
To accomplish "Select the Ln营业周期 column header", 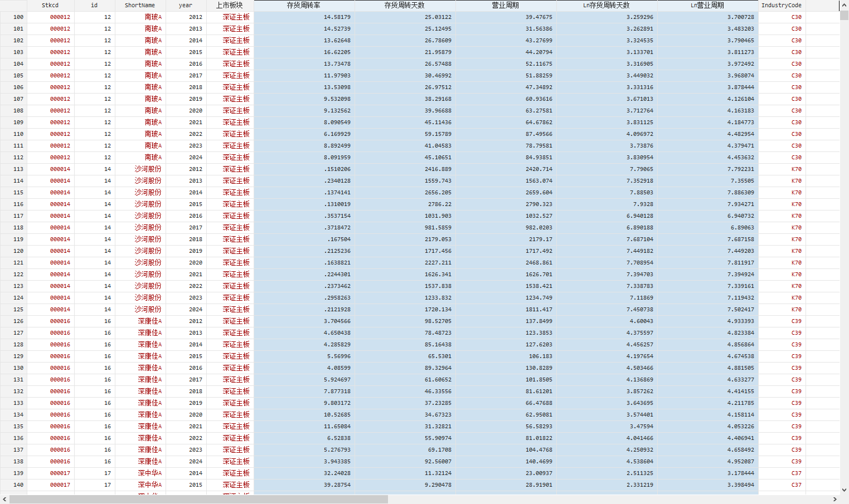I will [x=707, y=5].
